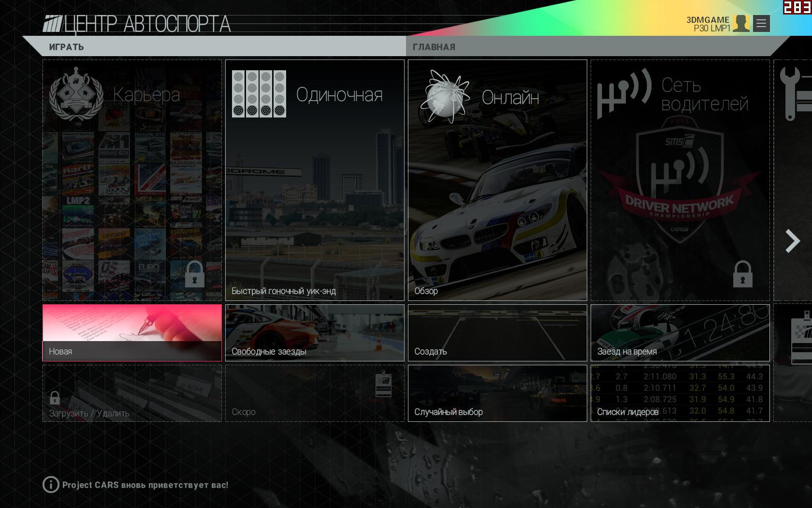Open the Онлайн Обзор tile
This screenshot has height=508, width=812.
tap(497, 180)
